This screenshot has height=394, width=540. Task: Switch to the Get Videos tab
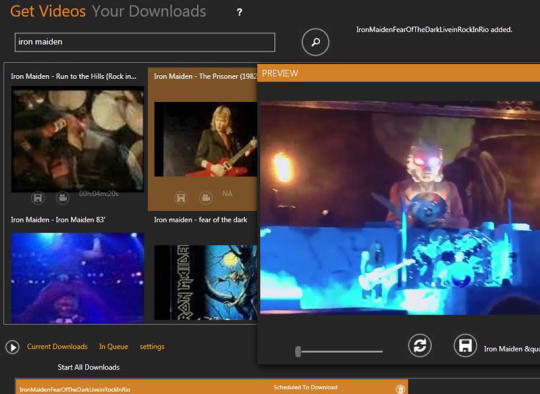point(48,11)
